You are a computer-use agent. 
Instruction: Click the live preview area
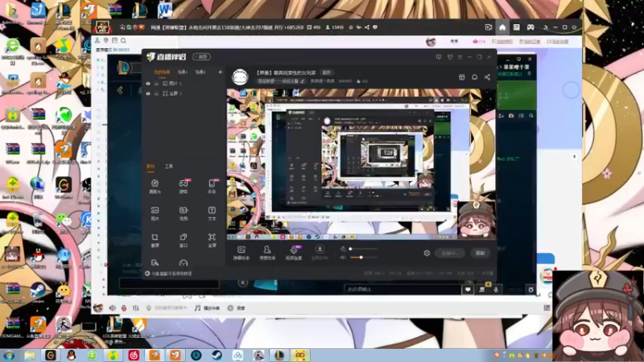click(x=361, y=164)
